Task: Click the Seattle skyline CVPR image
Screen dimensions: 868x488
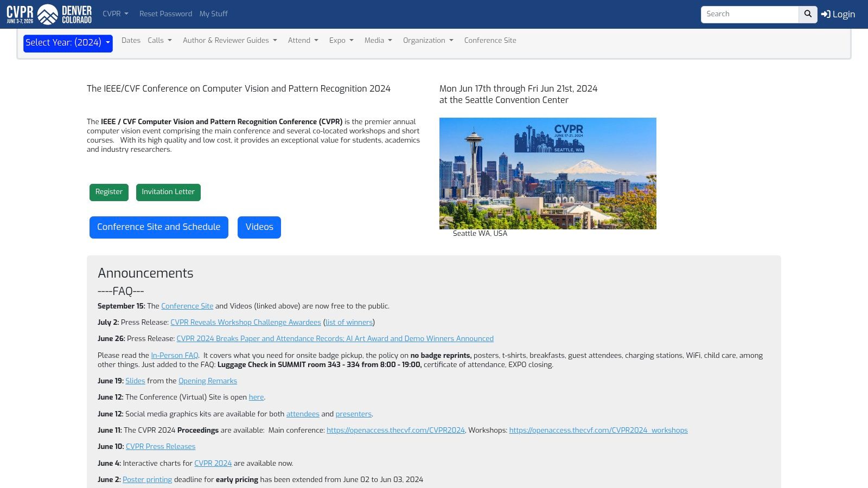Action: (x=547, y=174)
